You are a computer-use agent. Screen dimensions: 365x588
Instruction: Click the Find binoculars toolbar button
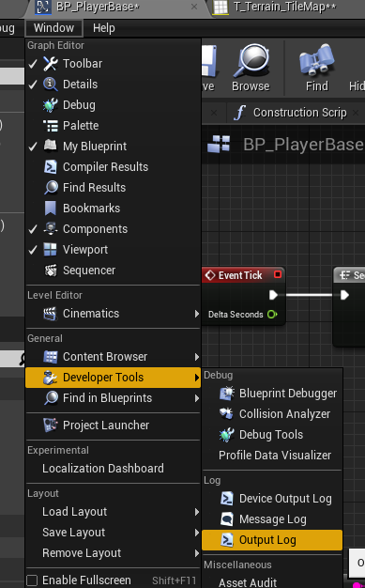click(x=316, y=69)
